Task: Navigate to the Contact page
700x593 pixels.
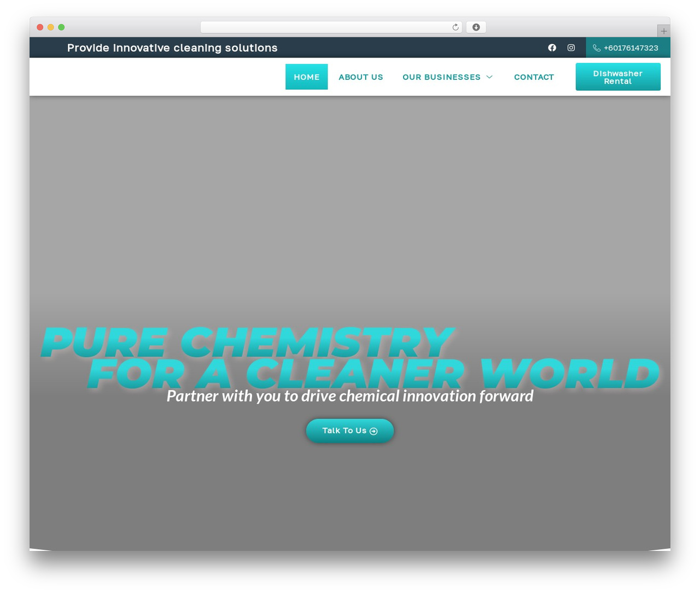Action: point(534,77)
